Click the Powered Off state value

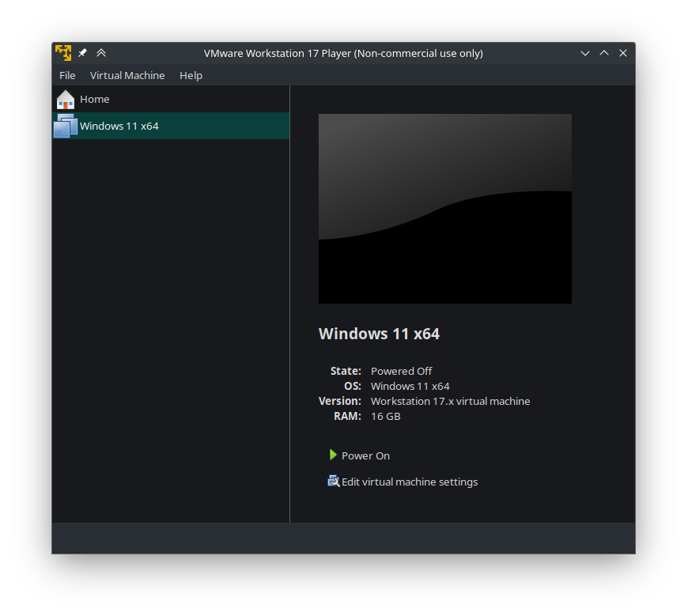click(401, 371)
